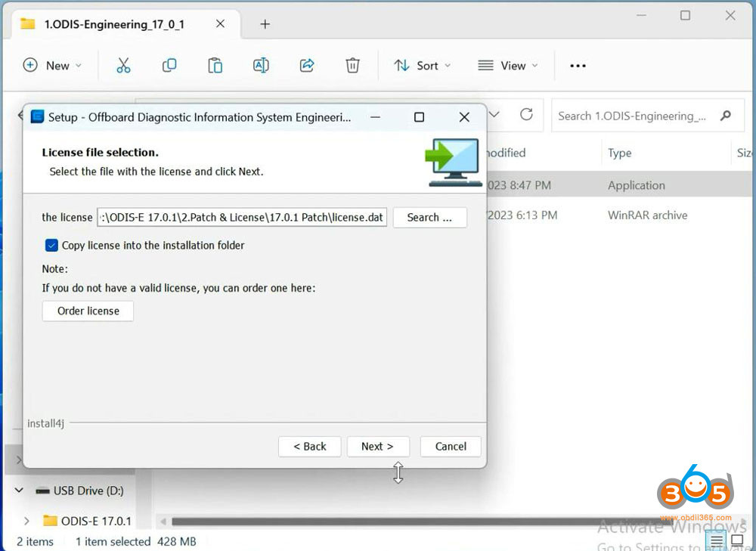
Task: Open a new File Explorer tab
Action: click(x=265, y=23)
